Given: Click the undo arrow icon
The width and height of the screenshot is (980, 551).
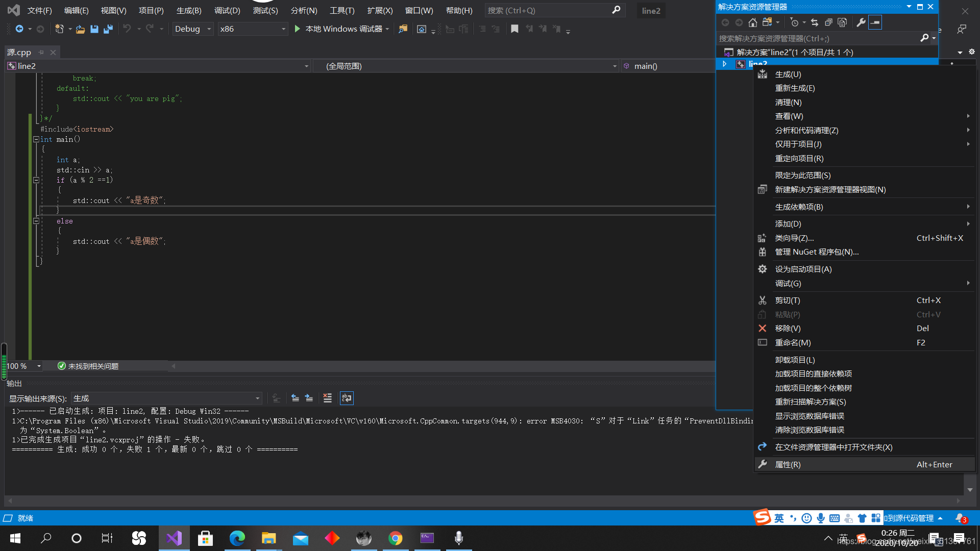Looking at the screenshot, I should point(127,29).
